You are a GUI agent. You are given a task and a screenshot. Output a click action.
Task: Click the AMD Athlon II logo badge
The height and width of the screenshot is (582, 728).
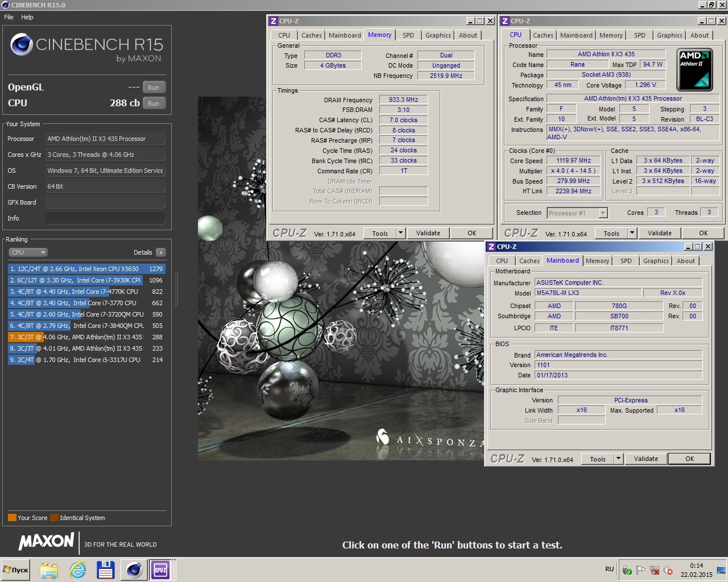[696, 70]
